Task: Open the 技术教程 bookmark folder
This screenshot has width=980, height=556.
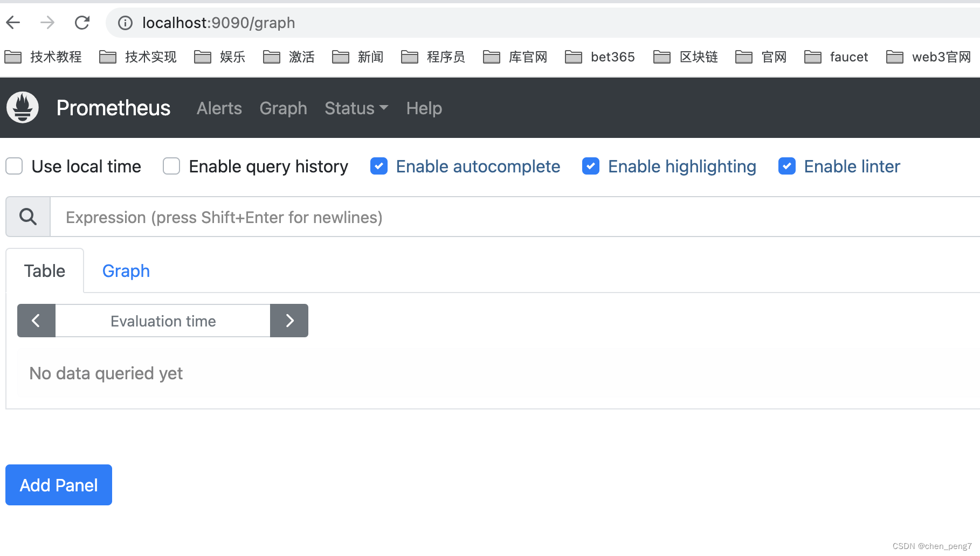Action: (x=43, y=57)
